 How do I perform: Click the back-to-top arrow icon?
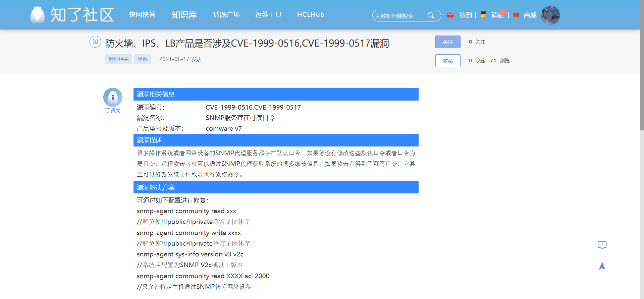click(x=602, y=266)
